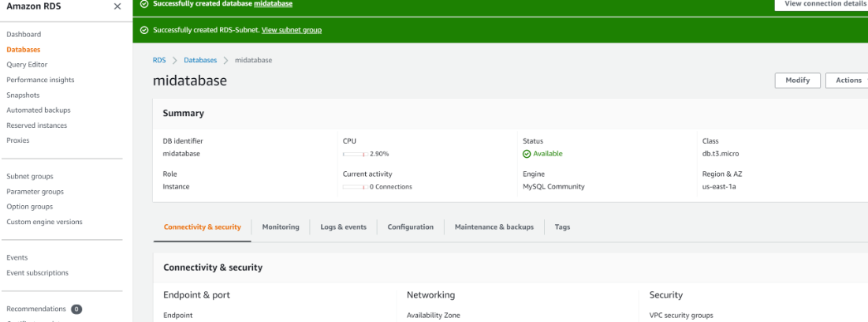Click the chevron between RDS and Databases breadcrumb

tap(174, 61)
